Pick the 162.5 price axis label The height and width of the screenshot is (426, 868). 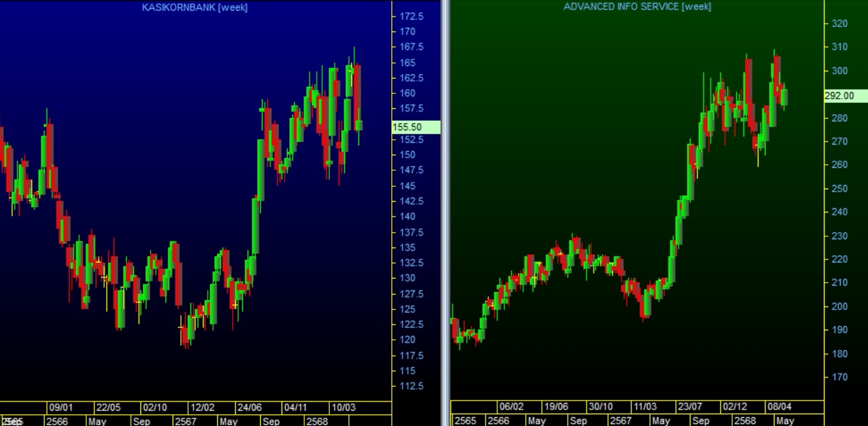pos(412,78)
